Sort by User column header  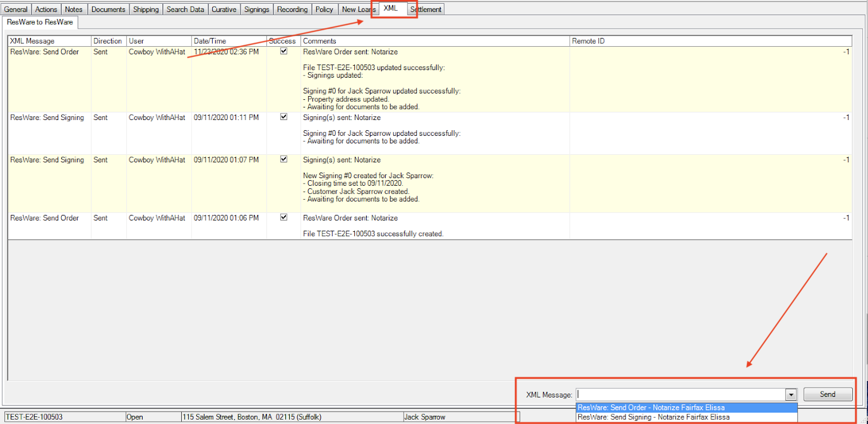[x=159, y=41]
